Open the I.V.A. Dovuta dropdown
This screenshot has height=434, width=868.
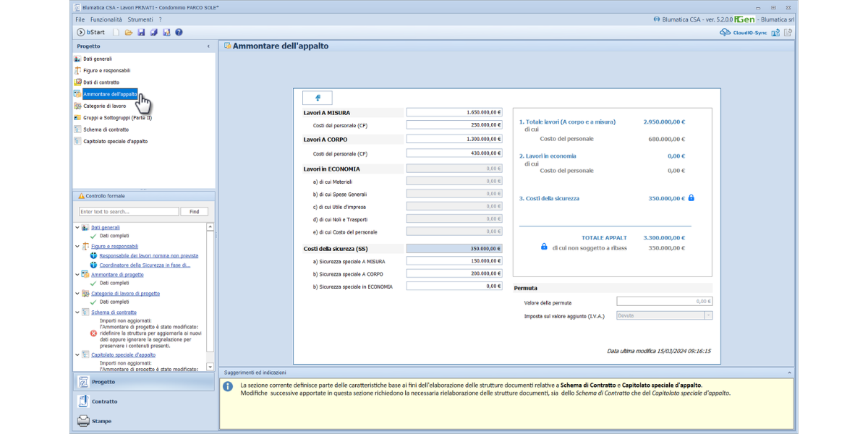[708, 315]
